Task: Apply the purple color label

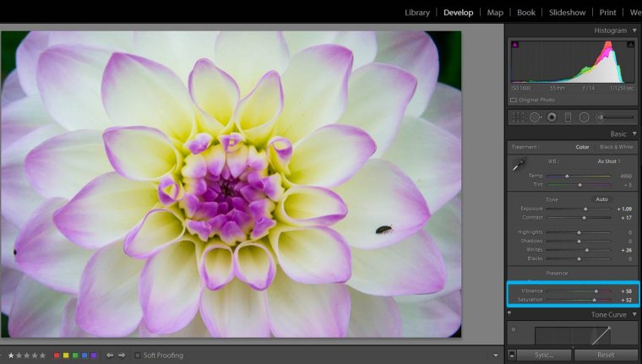Action: (94, 356)
